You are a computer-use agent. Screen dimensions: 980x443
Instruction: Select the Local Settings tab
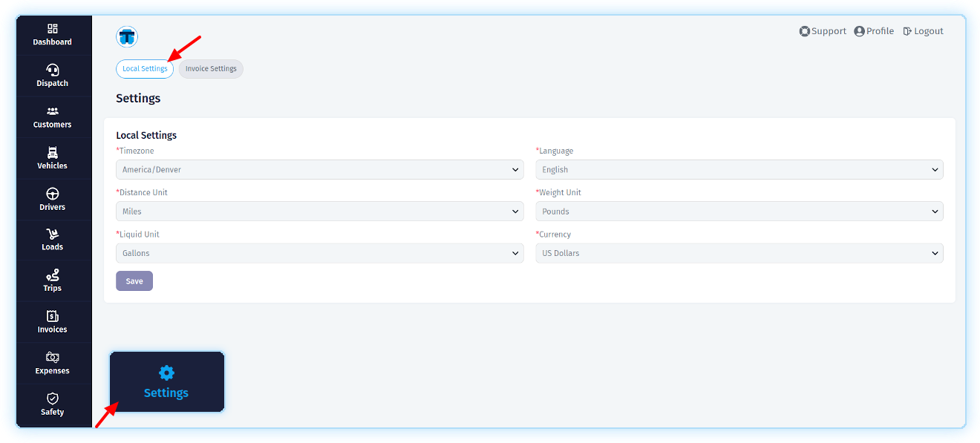(145, 69)
